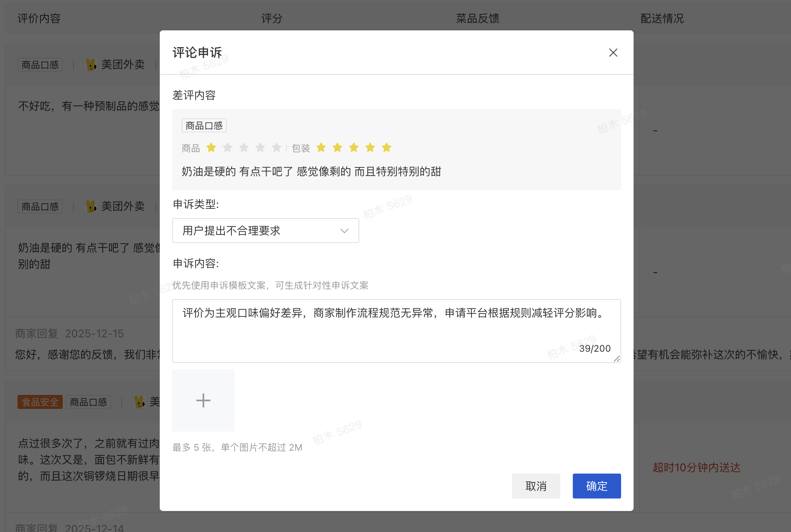
Task: Click the 评分 column header
Action: point(272,18)
